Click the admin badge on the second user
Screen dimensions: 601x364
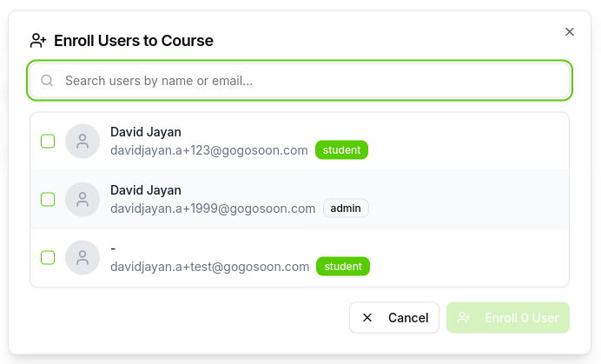[x=346, y=208]
